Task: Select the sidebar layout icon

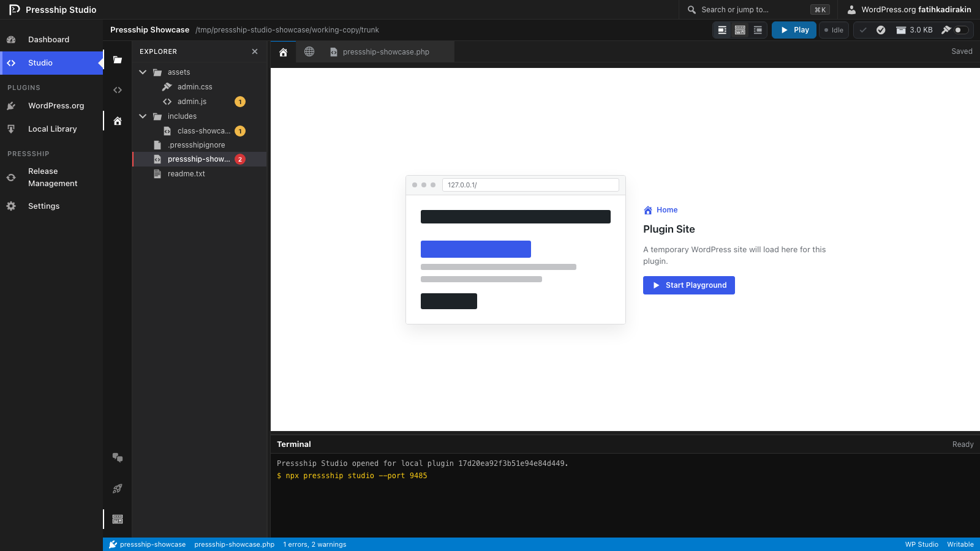Action: pos(722,30)
